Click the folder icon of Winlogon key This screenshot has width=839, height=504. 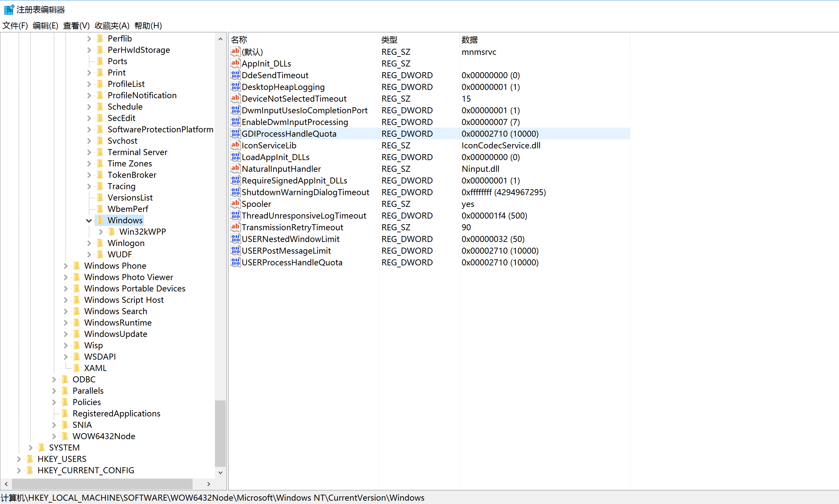pos(100,243)
